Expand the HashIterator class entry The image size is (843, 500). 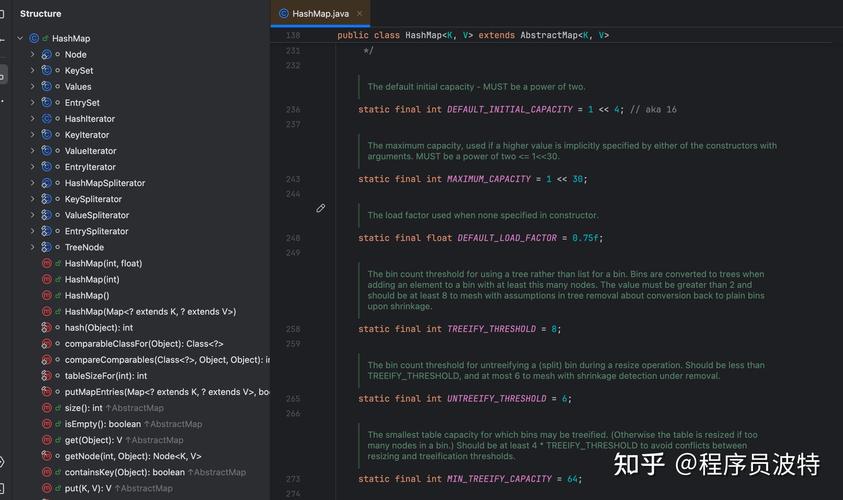(x=32, y=119)
